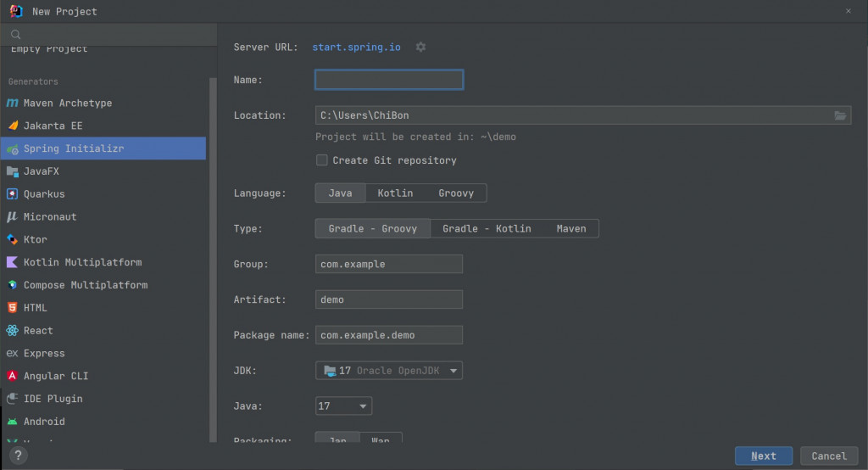
Task: Select IDE Plugin in the list
Action: (x=103, y=399)
